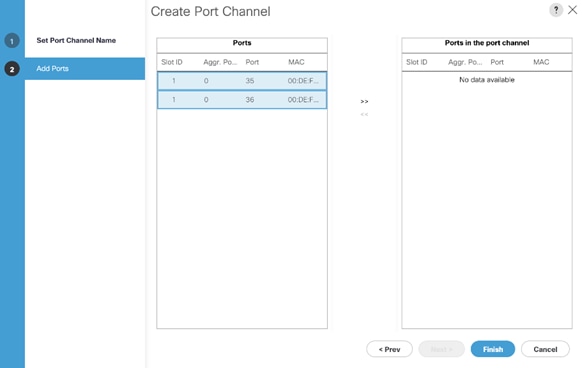
Task: Click the disabled Next button
Action: 441,349
